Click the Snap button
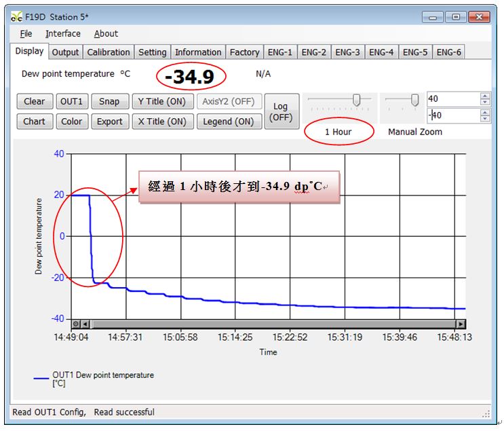 109,101
